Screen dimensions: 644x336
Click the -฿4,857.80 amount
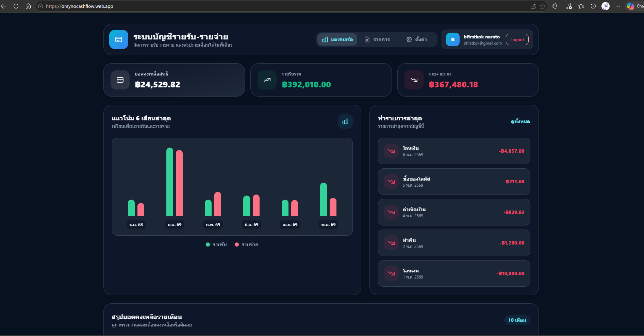[512, 151]
